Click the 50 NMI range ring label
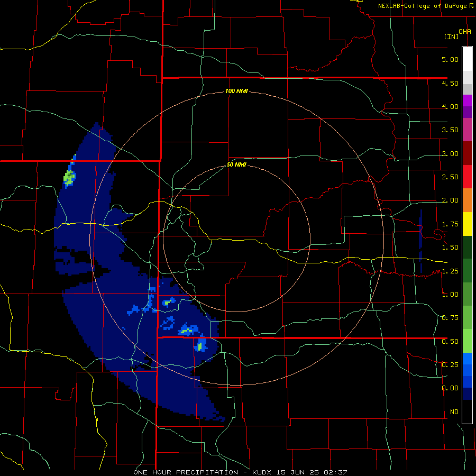476x476 pixels. click(x=236, y=165)
